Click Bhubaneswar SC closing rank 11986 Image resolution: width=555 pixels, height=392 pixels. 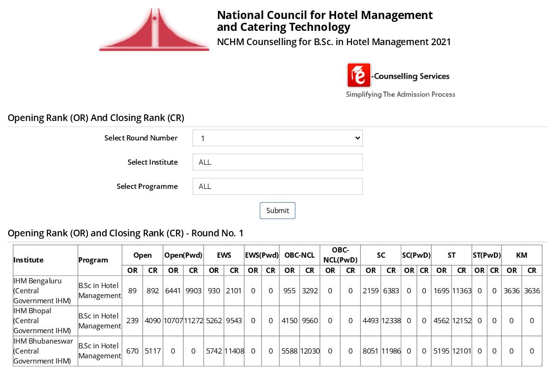point(391,351)
